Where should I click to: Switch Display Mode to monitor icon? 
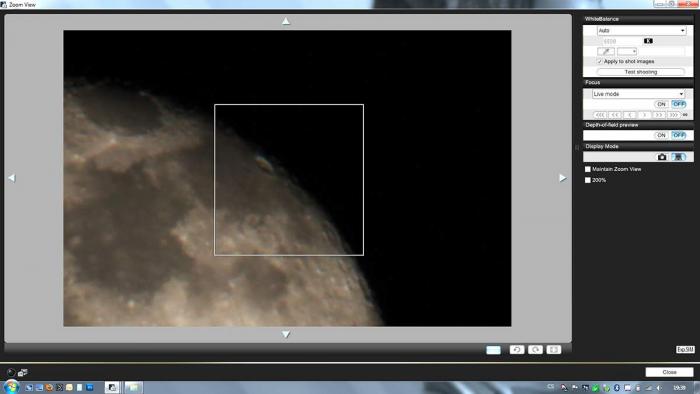(679, 157)
